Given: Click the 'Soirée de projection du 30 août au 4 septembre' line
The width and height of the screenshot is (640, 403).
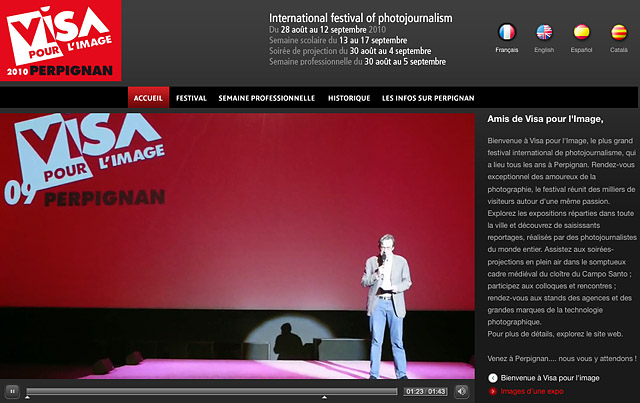Looking at the screenshot, I should point(350,51).
